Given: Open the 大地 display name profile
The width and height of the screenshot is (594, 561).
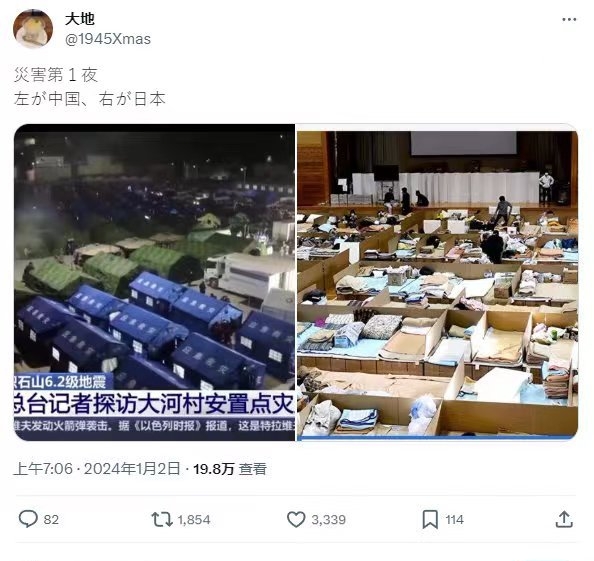Looking at the screenshot, I should (x=80, y=19).
